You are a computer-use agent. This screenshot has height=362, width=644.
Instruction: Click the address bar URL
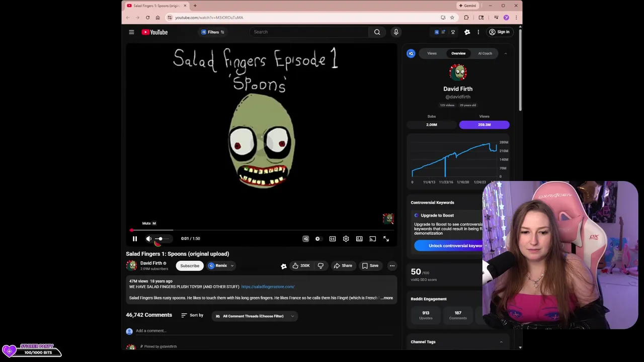209,18
